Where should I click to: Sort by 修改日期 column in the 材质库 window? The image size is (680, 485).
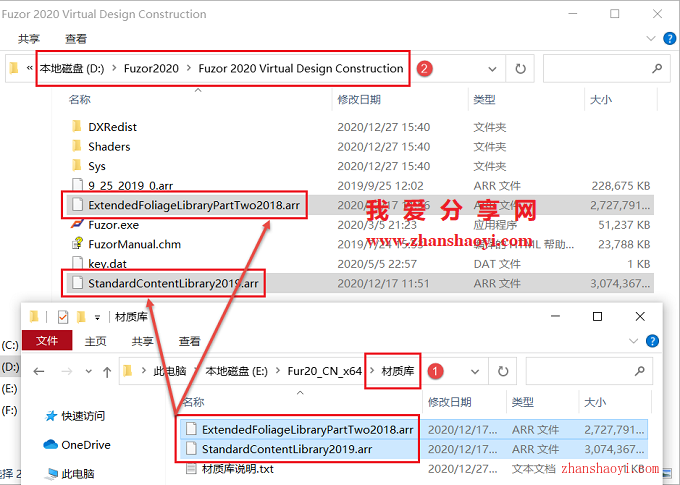pos(450,402)
